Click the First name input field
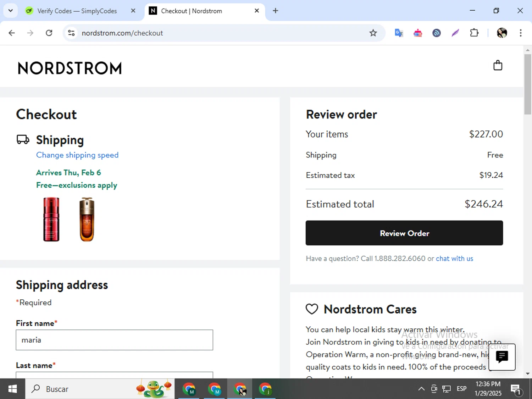 pyautogui.click(x=114, y=340)
